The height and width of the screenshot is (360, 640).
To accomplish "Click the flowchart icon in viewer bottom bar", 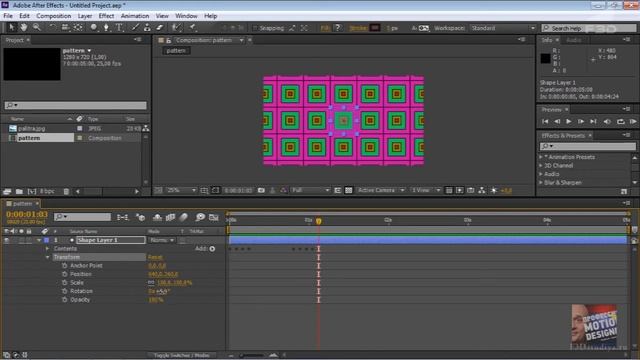I will (482, 190).
